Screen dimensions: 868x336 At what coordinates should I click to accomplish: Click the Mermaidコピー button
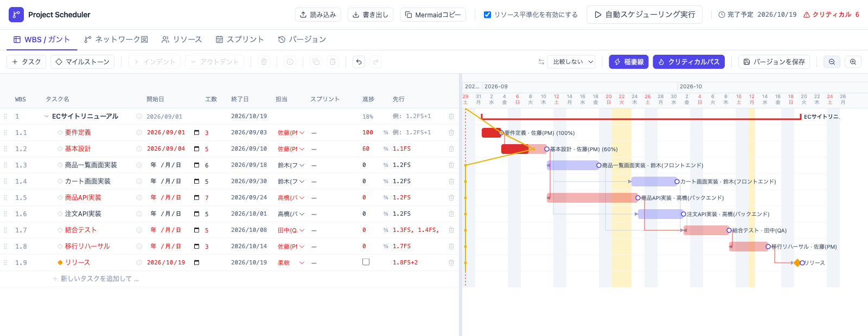pos(432,15)
